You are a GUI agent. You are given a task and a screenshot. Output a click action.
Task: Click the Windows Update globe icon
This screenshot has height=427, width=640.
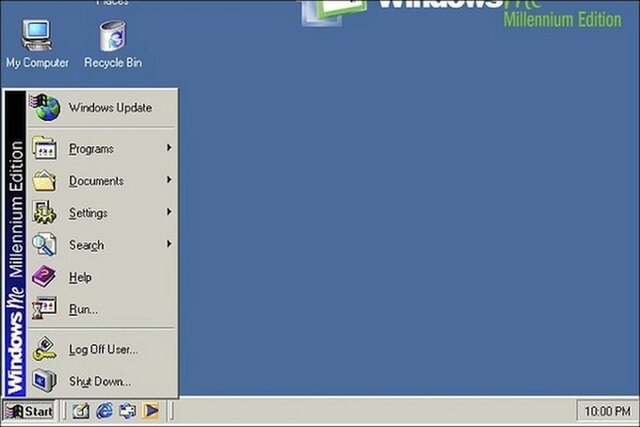(45, 107)
